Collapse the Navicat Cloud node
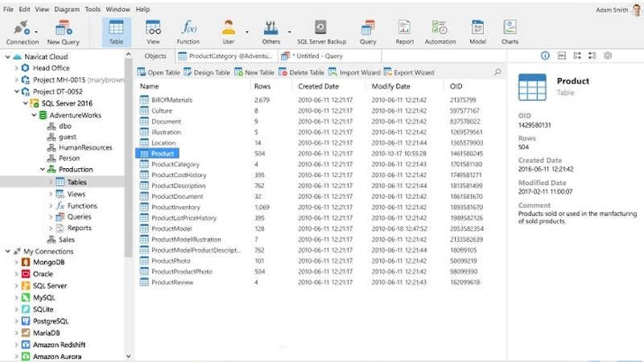Image resolution: width=644 pixels, height=362 pixels. pyautogui.click(x=8, y=56)
